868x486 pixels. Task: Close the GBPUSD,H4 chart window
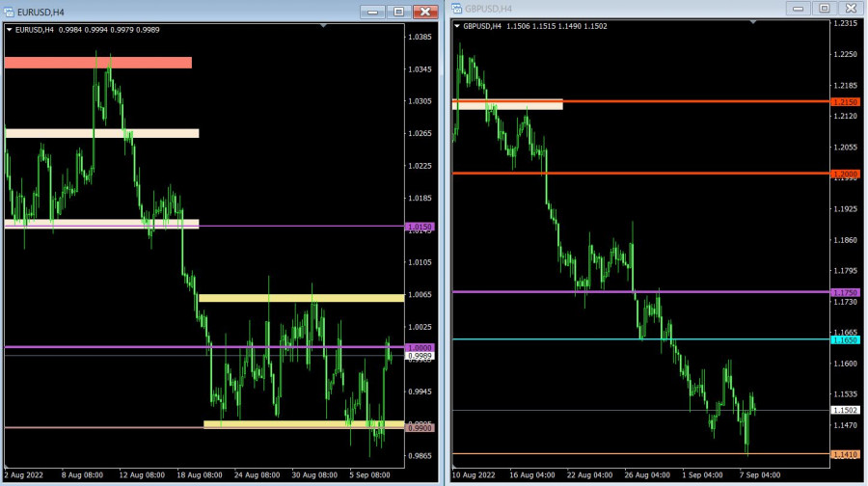[x=851, y=8]
